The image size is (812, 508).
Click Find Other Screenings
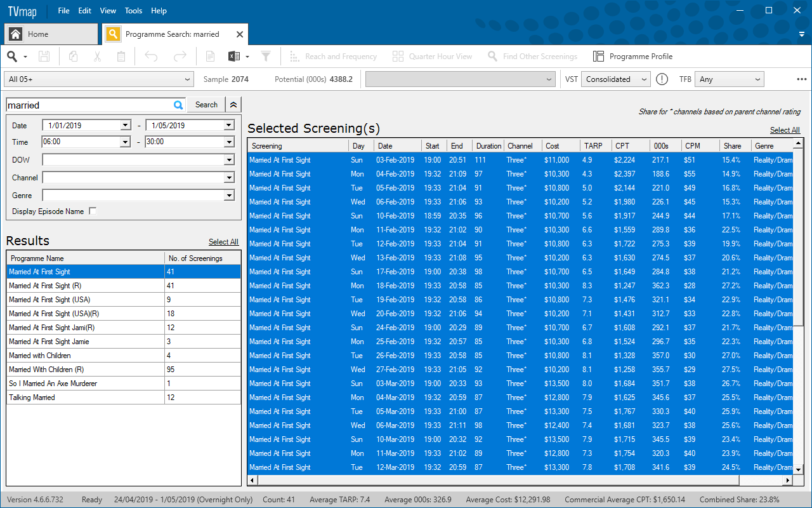pos(532,57)
